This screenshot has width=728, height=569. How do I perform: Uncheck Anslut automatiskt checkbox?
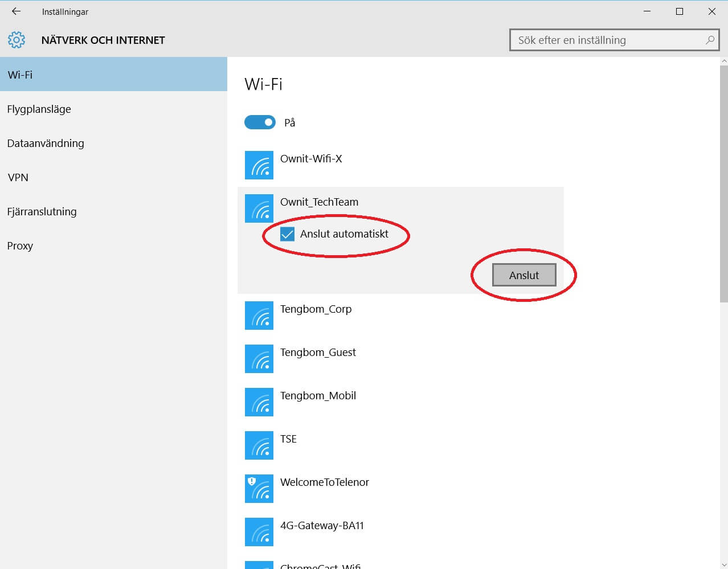[x=288, y=234]
